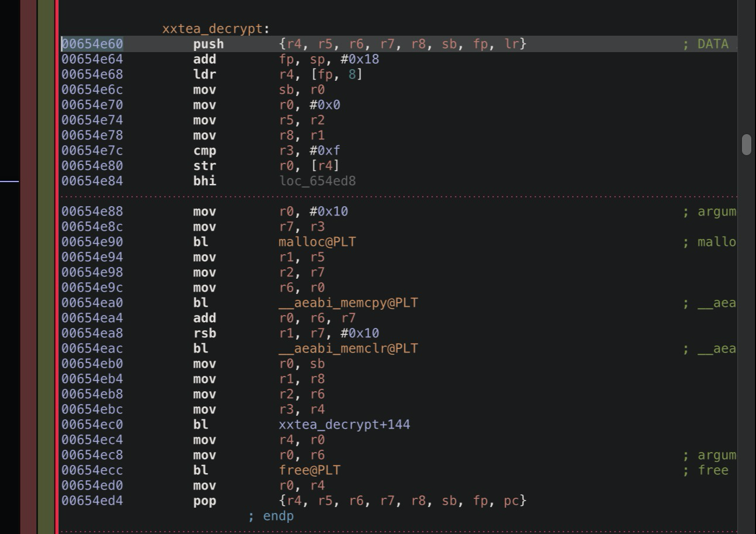Jump to __aeabi_memclr@PLT call target

348,348
